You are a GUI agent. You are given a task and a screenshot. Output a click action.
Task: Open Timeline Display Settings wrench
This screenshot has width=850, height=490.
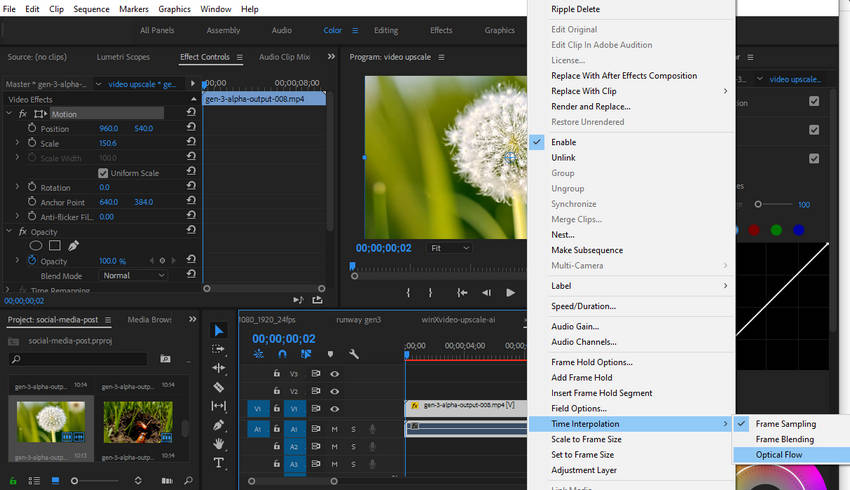(x=353, y=354)
